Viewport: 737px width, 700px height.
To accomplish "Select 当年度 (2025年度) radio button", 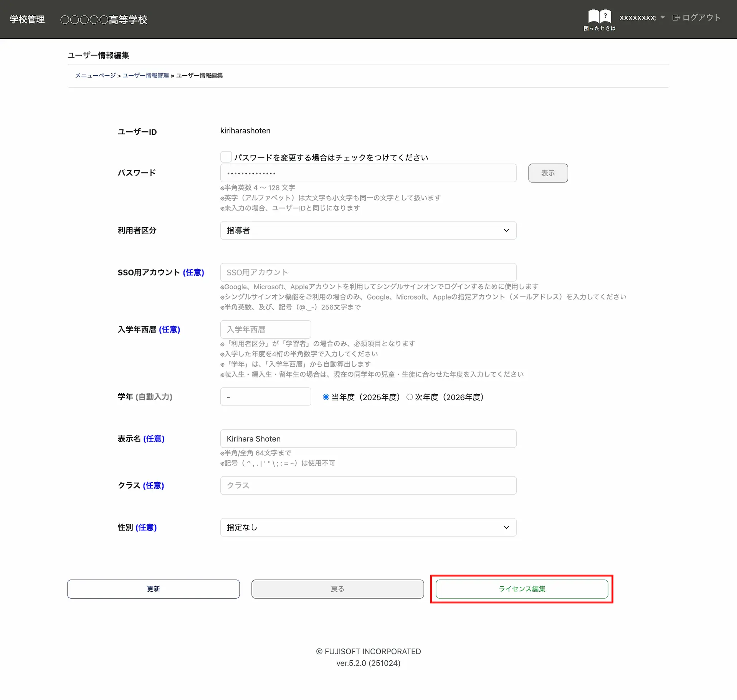I will pyautogui.click(x=326, y=397).
